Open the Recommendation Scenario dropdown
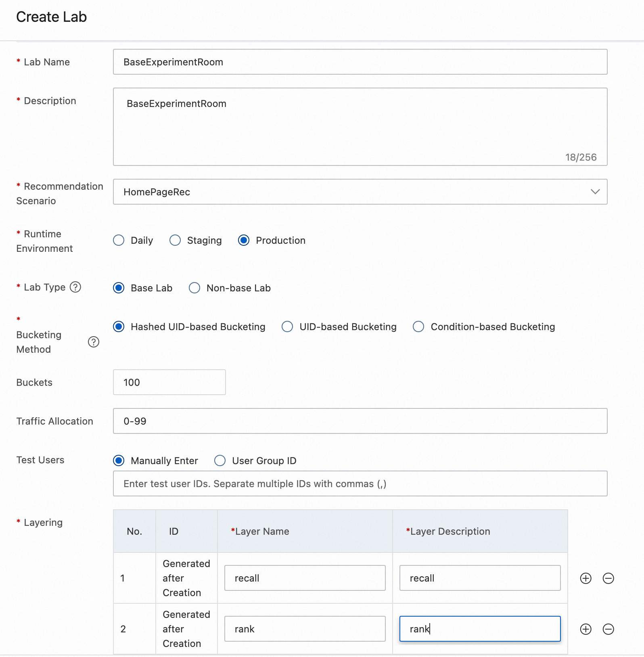 point(360,192)
